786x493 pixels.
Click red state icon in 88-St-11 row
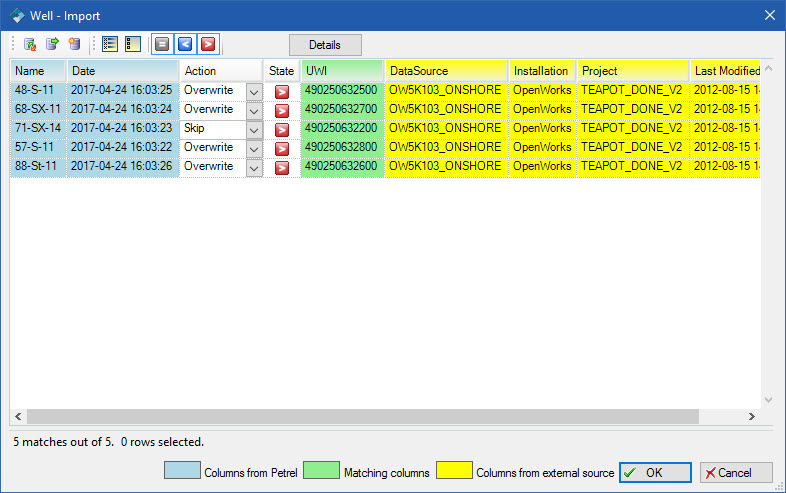[x=282, y=168]
